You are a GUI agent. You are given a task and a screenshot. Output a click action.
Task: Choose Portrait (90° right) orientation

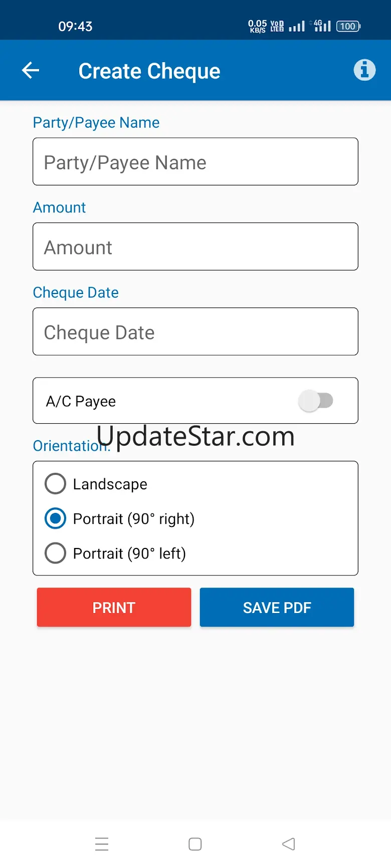click(55, 518)
